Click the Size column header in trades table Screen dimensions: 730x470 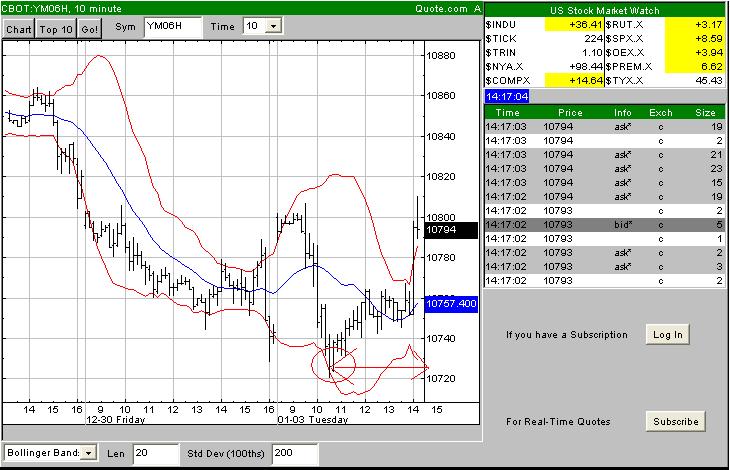click(705, 113)
